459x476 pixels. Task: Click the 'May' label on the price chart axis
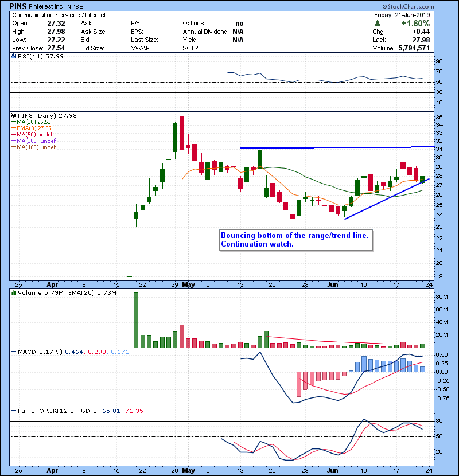pos(188,285)
